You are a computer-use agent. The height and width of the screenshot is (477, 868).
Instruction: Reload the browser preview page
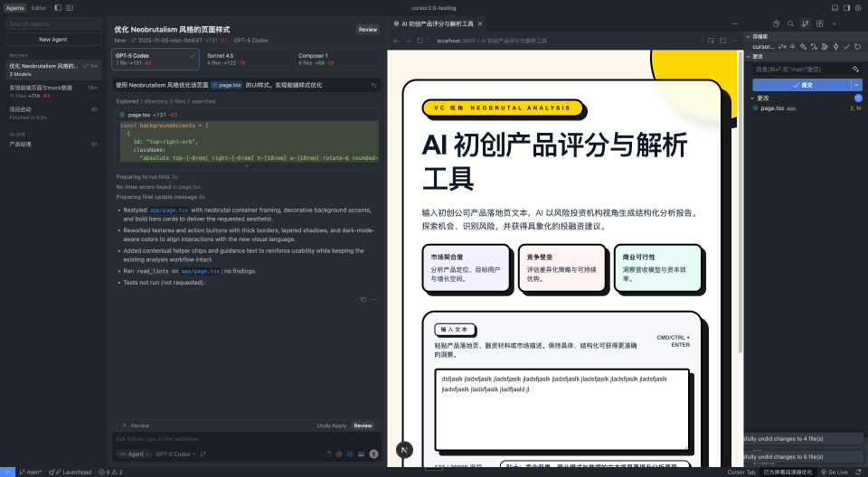420,41
